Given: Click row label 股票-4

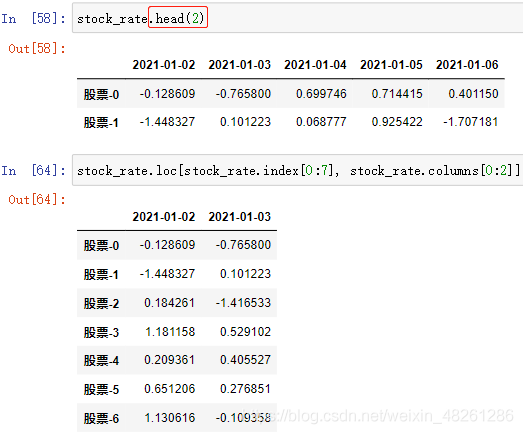Looking at the screenshot, I should pos(101,361).
